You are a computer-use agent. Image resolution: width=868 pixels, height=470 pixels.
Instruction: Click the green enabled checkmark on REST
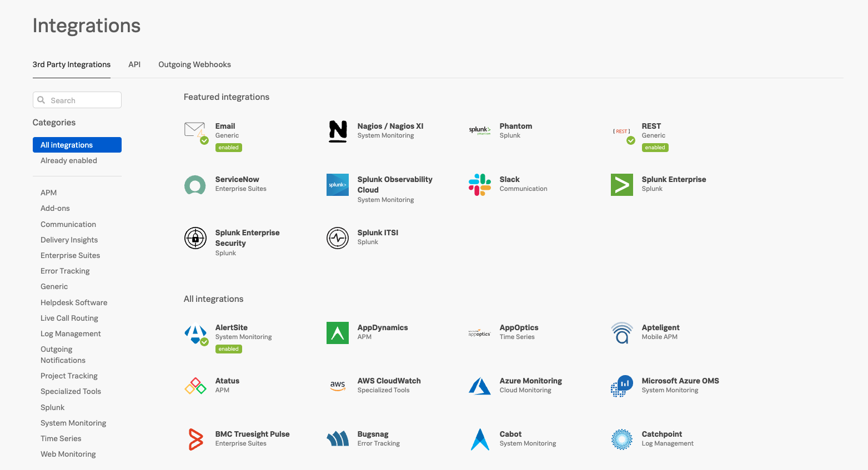pyautogui.click(x=631, y=140)
